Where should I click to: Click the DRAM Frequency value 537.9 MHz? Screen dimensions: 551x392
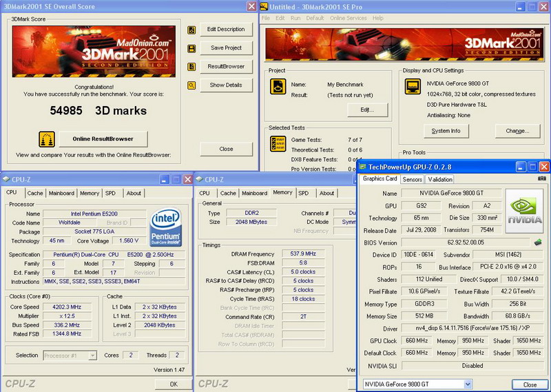(x=303, y=254)
